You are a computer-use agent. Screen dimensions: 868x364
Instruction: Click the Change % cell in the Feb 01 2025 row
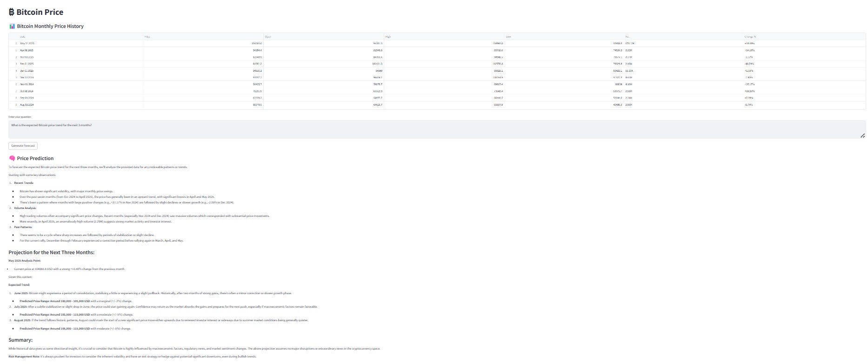coord(804,64)
